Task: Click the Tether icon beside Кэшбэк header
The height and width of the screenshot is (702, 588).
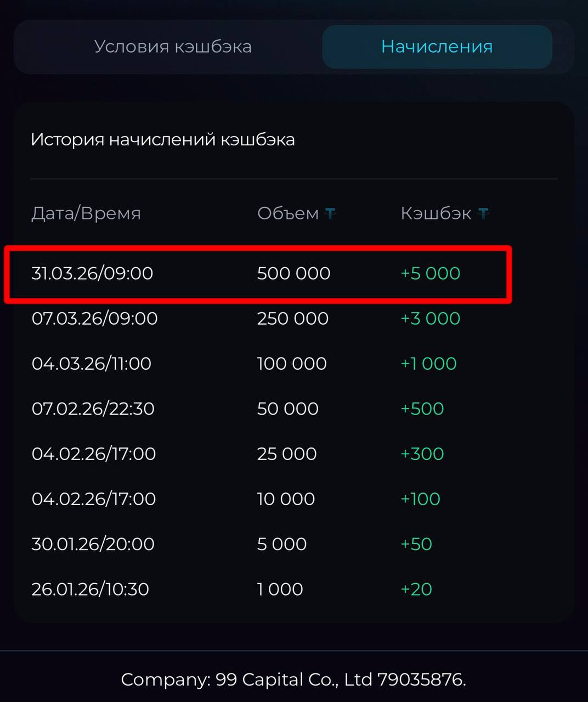Action: 483,213
